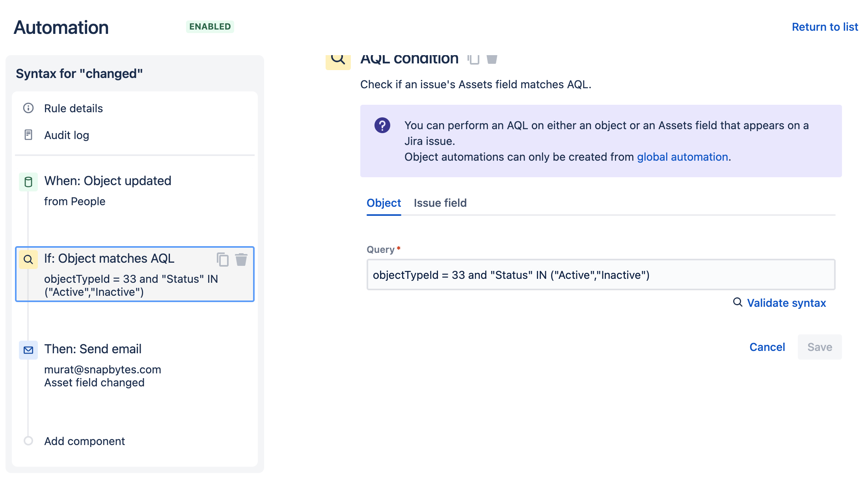Click into the Query input field
This screenshot has width=868, height=486.
[x=601, y=275]
